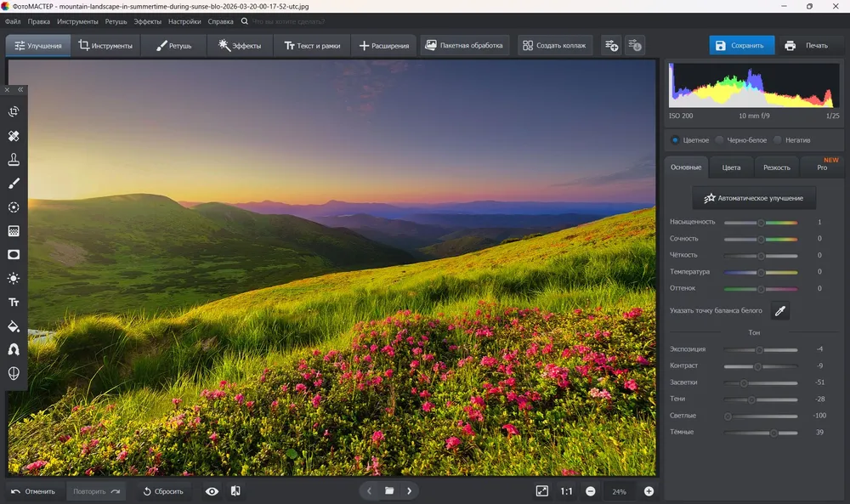Select the Негатив radio option

[792, 140]
